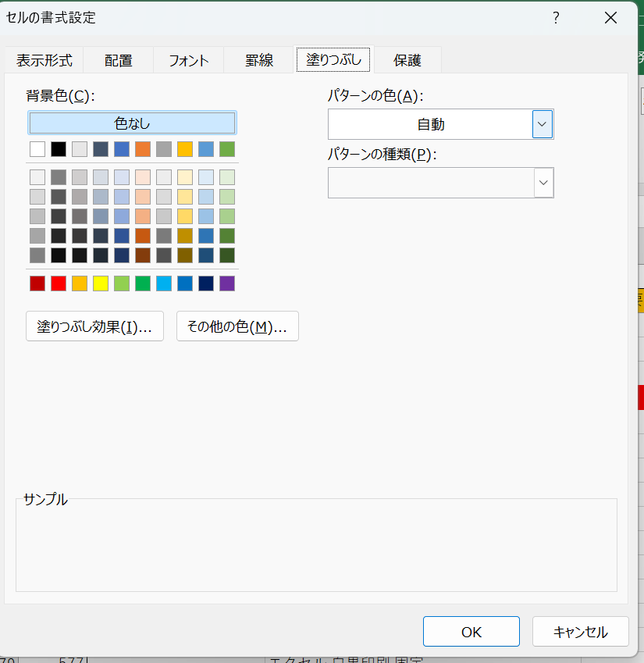Select the purple swatch in standard colors row
This screenshot has height=663, width=644.
click(227, 283)
